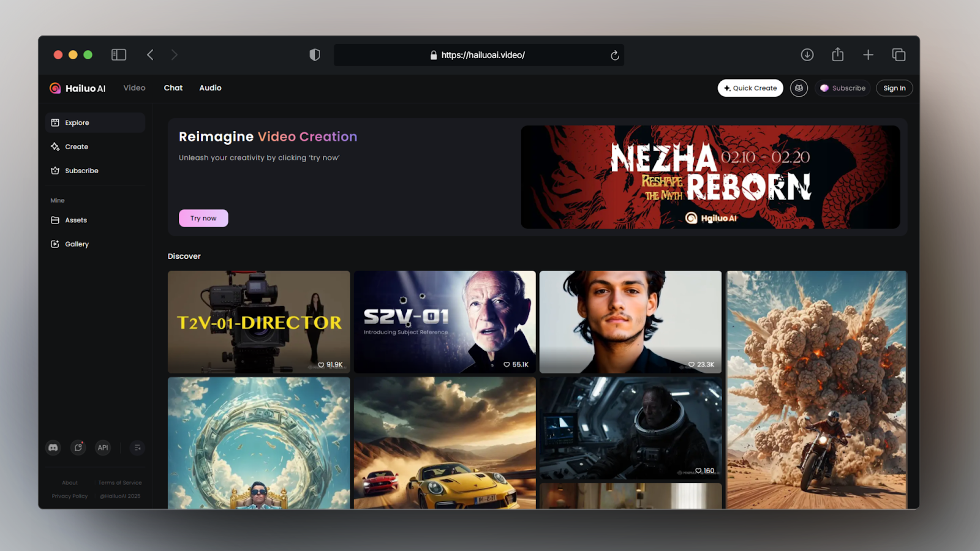The image size is (980, 551).
Task: Open the Safari share menu
Action: pyautogui.click(x=838, y=54)
